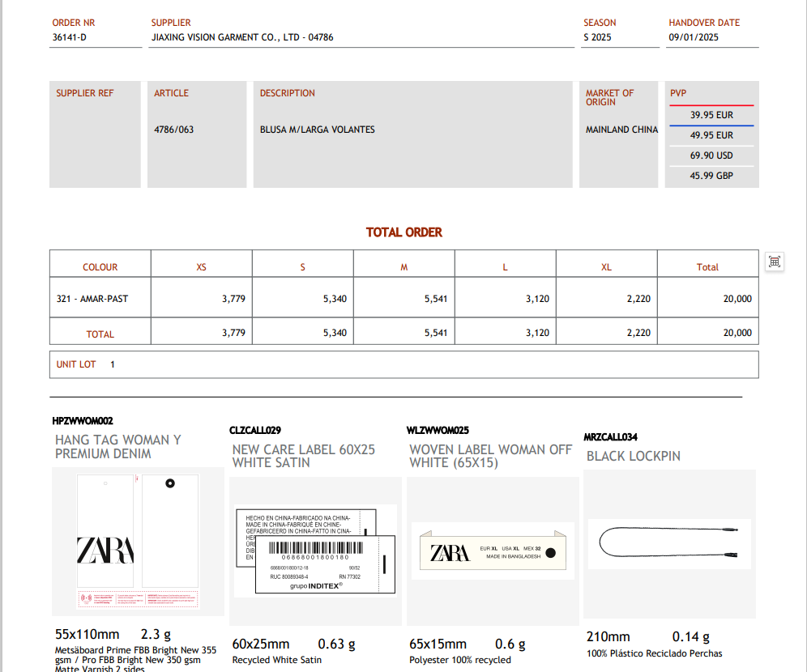Click the season value S 2025
This screenshot has height=672, width=807.
pos(597,37)
